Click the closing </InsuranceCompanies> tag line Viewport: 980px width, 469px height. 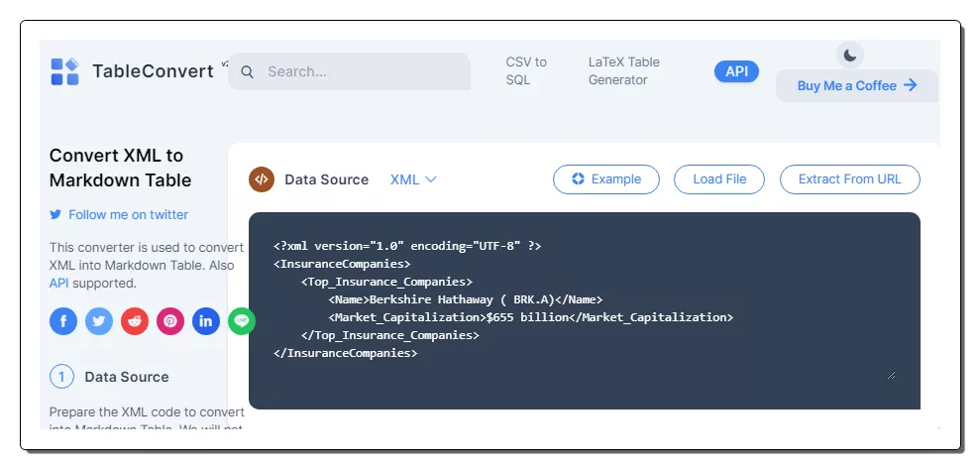(346, 353)
